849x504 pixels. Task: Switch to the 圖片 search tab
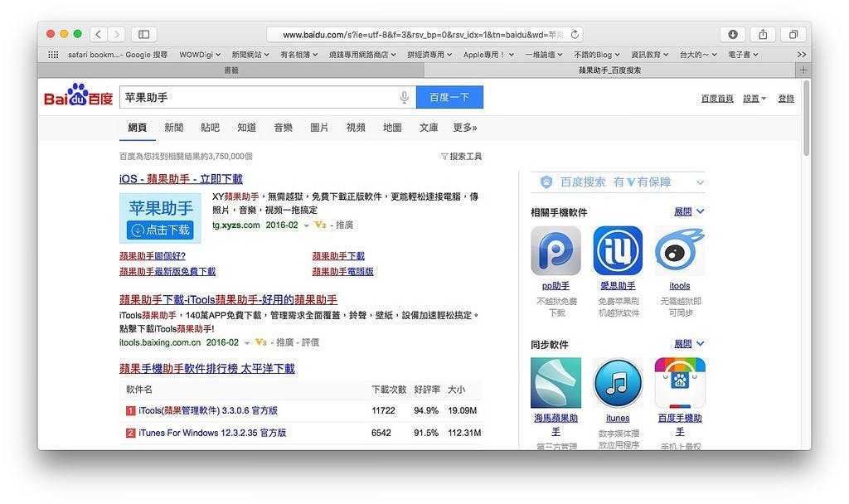coord(319,127)
